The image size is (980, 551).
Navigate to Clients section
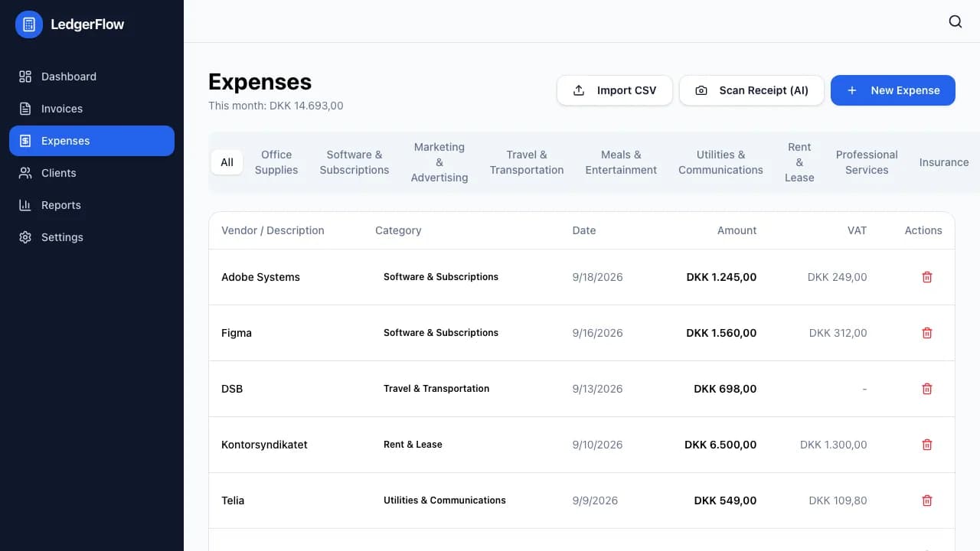click(x=92, y=173)
